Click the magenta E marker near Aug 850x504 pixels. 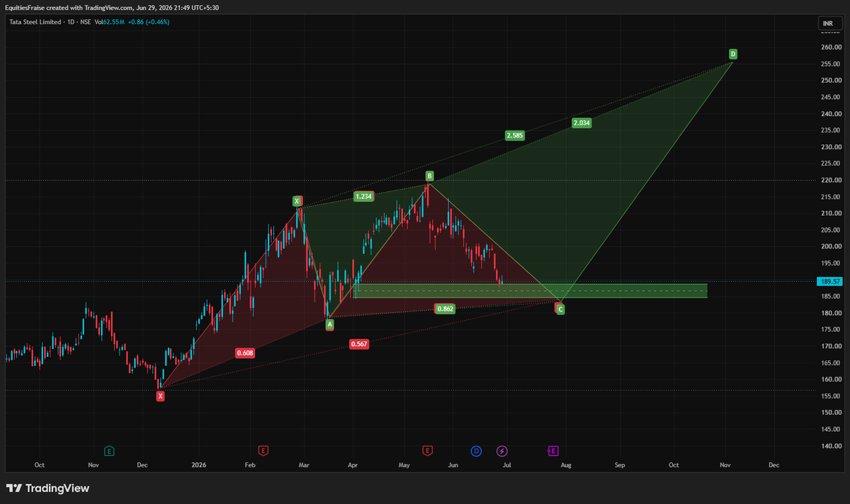[x=553, y=450]
